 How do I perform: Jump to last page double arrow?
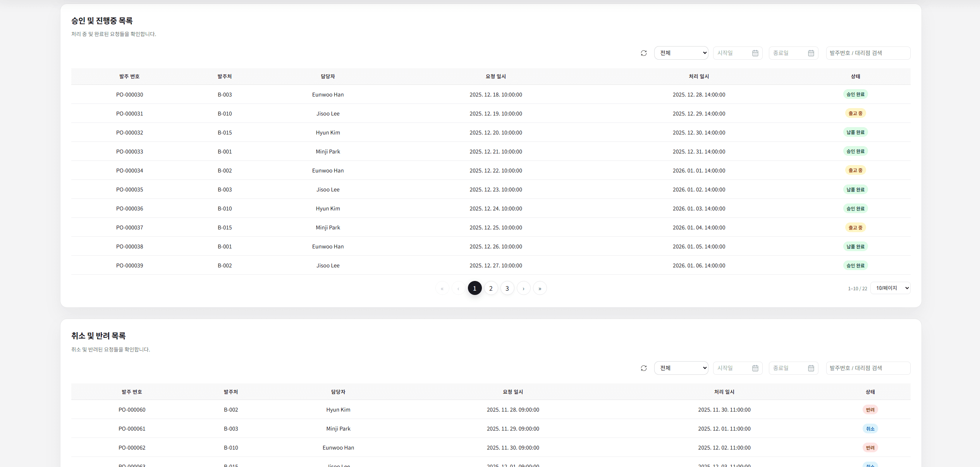pos(540,288)
